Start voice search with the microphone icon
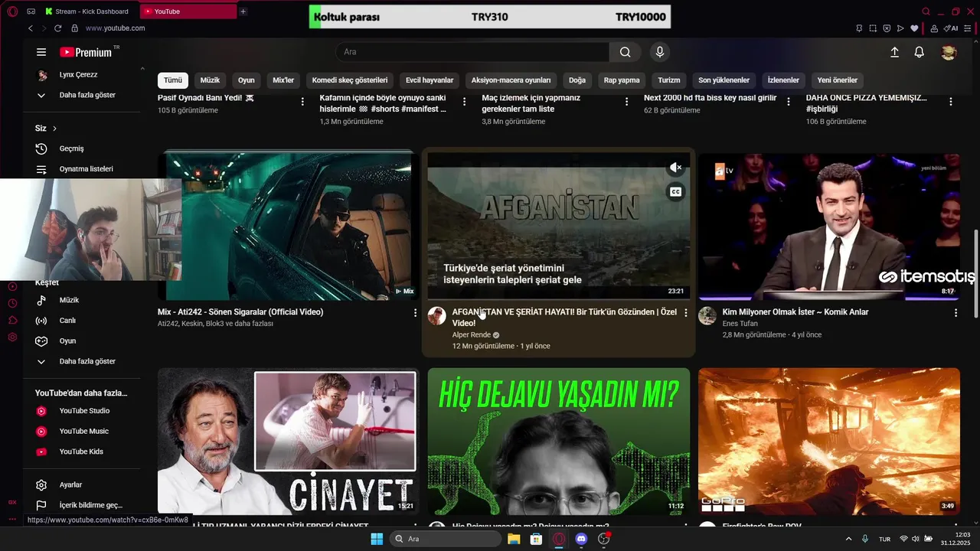The width and height of the screenshot is (980, 551). pos(660,52)
